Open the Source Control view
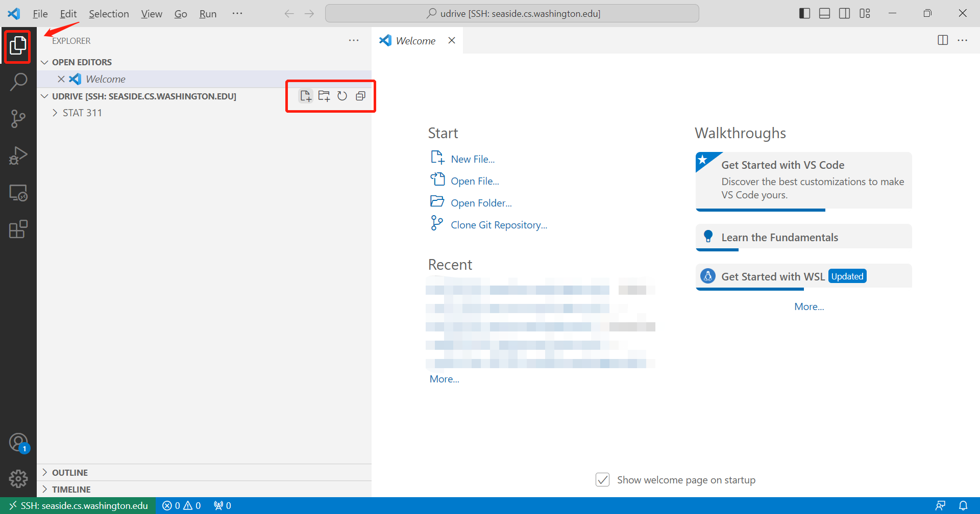This screenshot has width=980, height=514. click(x=18, y=119)
